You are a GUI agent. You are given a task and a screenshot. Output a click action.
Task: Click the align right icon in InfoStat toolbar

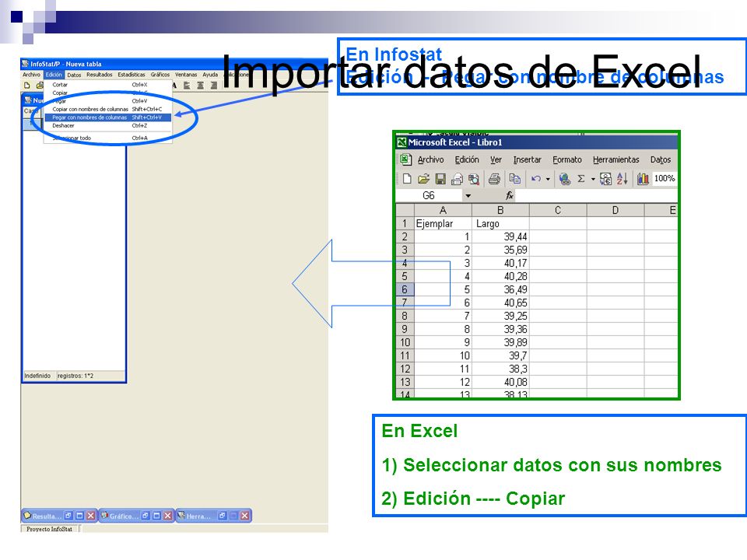(x=214, y=86)
